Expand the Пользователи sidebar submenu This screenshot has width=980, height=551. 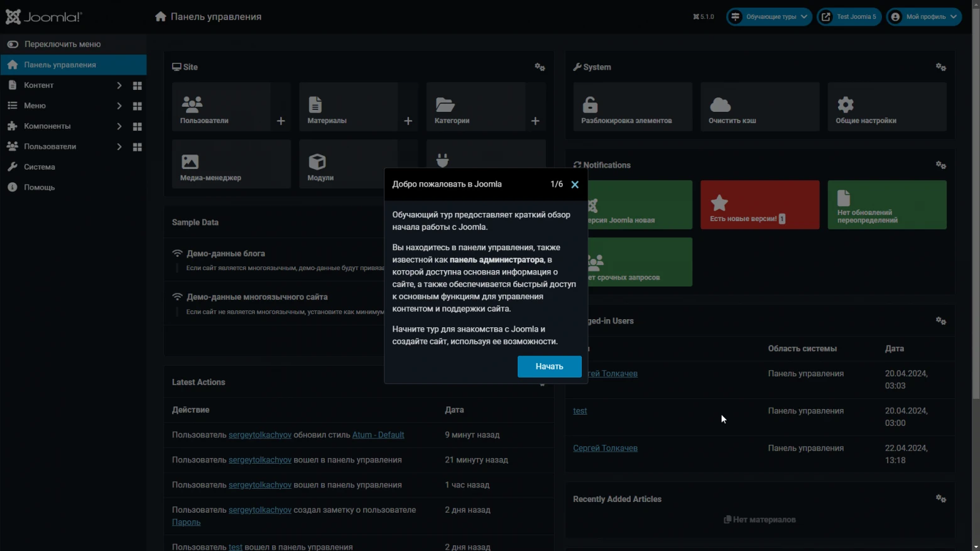coord(119,147)
